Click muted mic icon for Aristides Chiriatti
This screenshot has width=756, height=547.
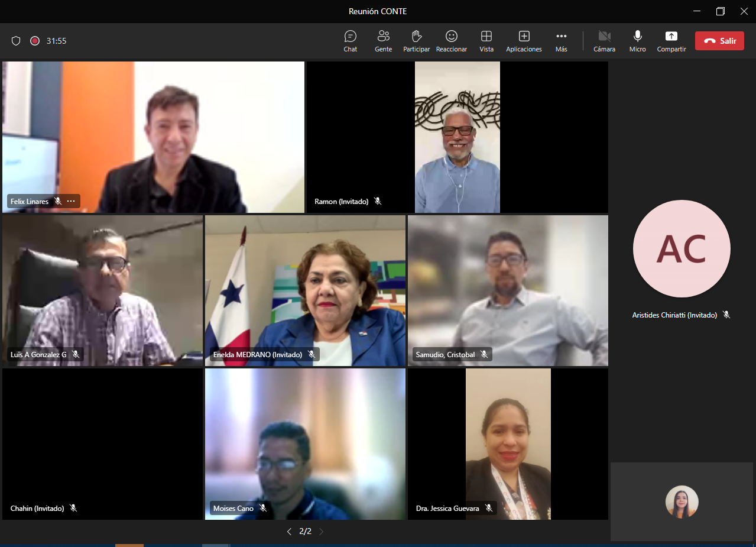point(726,315)
